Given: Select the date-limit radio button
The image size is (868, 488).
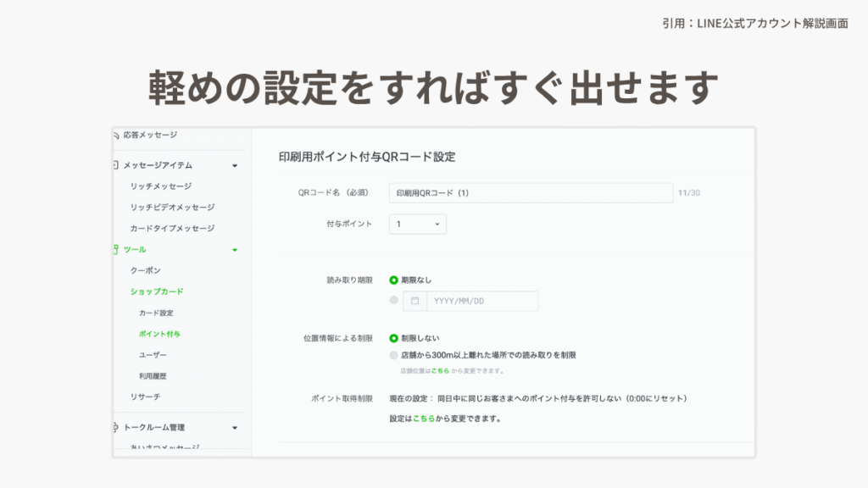Looking at the screenshot, I should (x=393, y=301).
